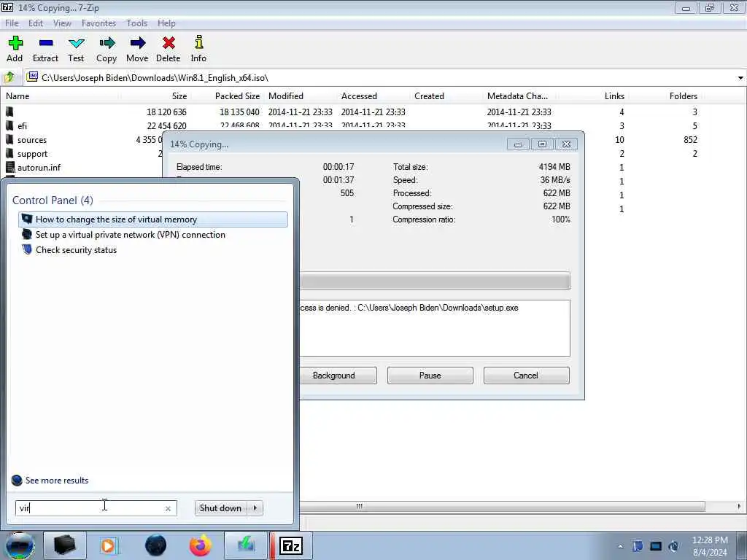Open the Info tool
The width and height of the screenshot is (747, 560).
[198, 42]
